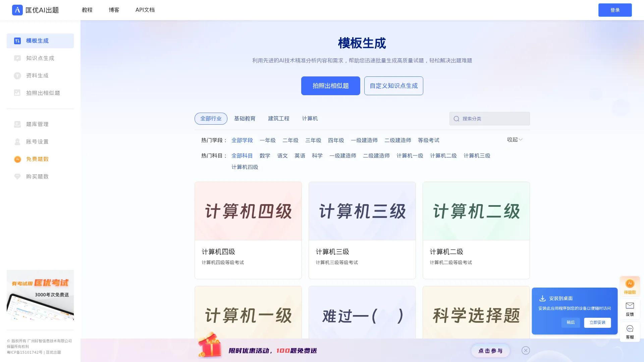Viewport: 644px width, 362px height.
Task: Select the 全部行业 tab
Action: click(211, 119)
